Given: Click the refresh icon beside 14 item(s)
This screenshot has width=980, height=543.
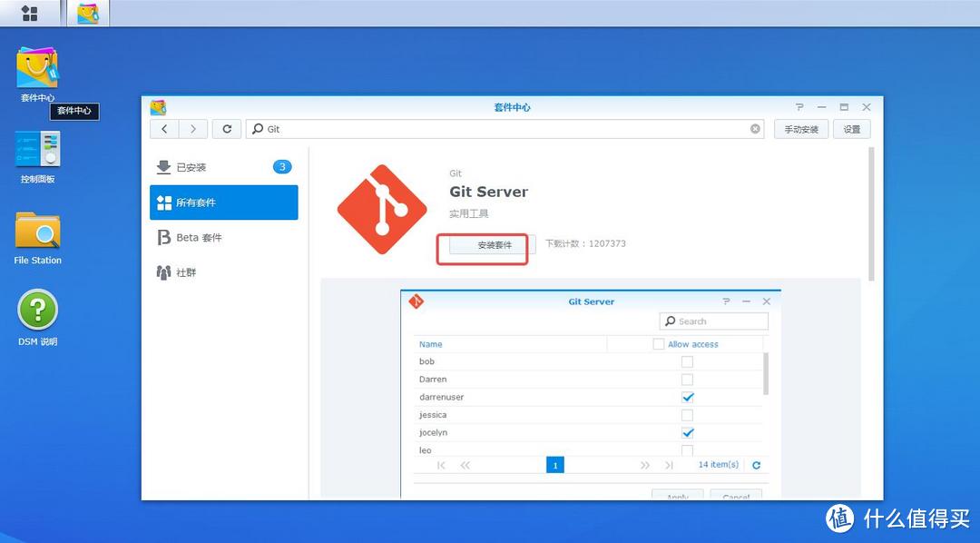Looking at the screenshot, I should point(756,466).
